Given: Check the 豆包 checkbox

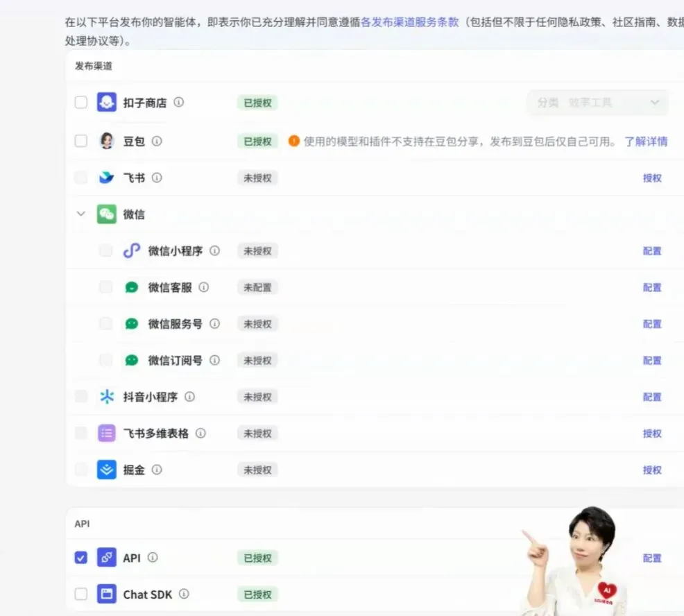Looking at the screenshot, I should 81,141.
